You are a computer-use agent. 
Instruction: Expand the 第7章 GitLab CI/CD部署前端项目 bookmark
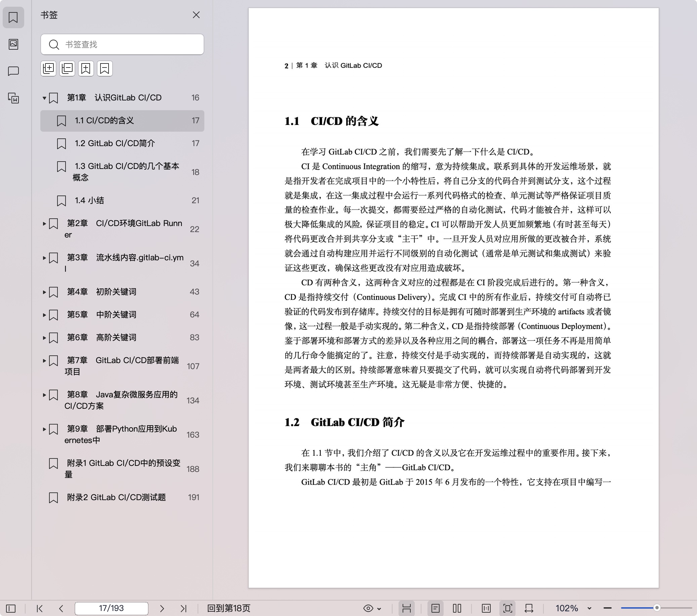tap(44, 361)
